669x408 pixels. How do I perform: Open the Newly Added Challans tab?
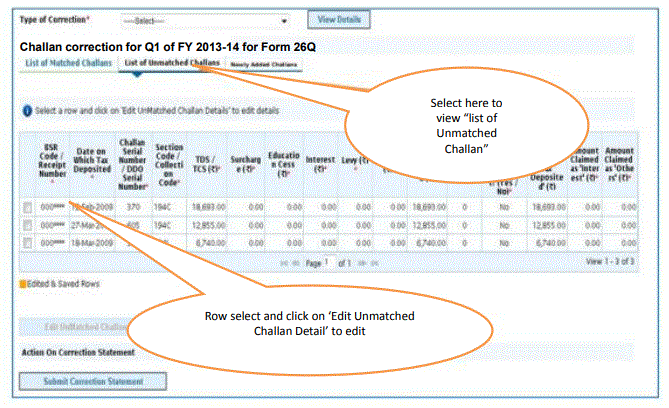[263, 64]
